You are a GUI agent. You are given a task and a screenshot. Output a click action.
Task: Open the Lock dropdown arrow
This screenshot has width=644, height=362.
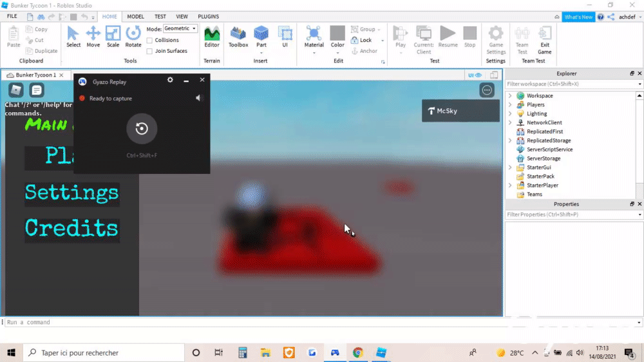click(x=383, y=41)
